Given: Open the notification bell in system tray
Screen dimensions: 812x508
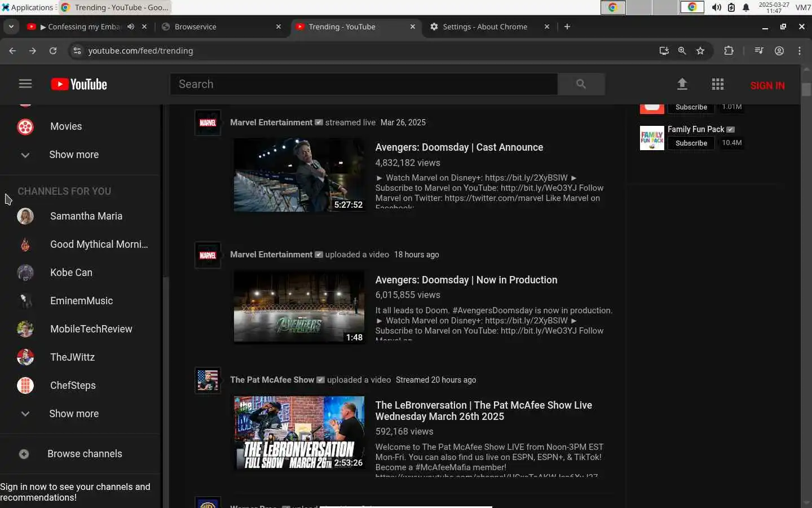Looking at the screenshot, I should (x=746, y=7).
